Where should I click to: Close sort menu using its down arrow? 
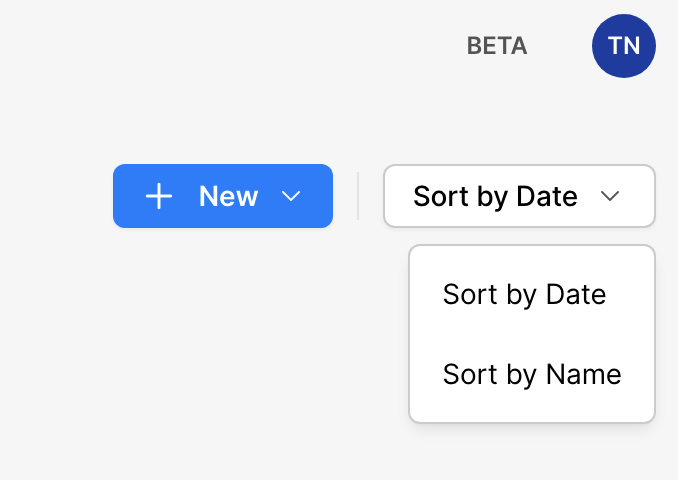(x=611, y=196)
